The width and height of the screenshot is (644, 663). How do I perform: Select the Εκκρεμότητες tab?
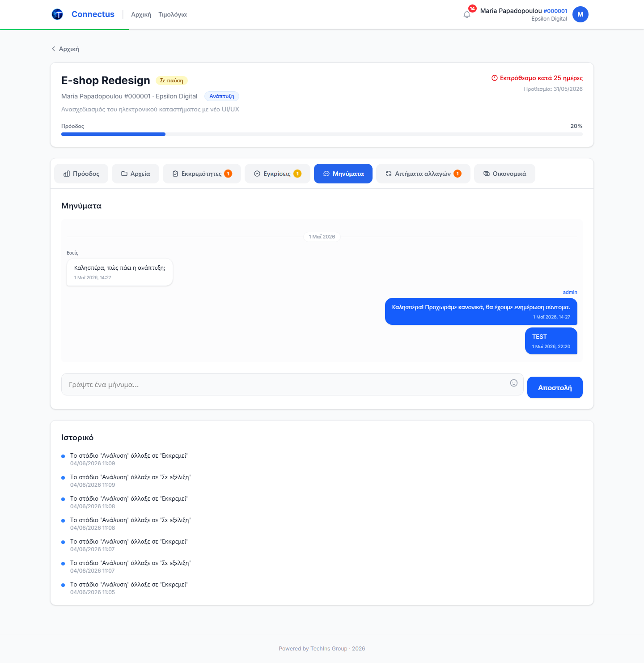tap(202, 174)
